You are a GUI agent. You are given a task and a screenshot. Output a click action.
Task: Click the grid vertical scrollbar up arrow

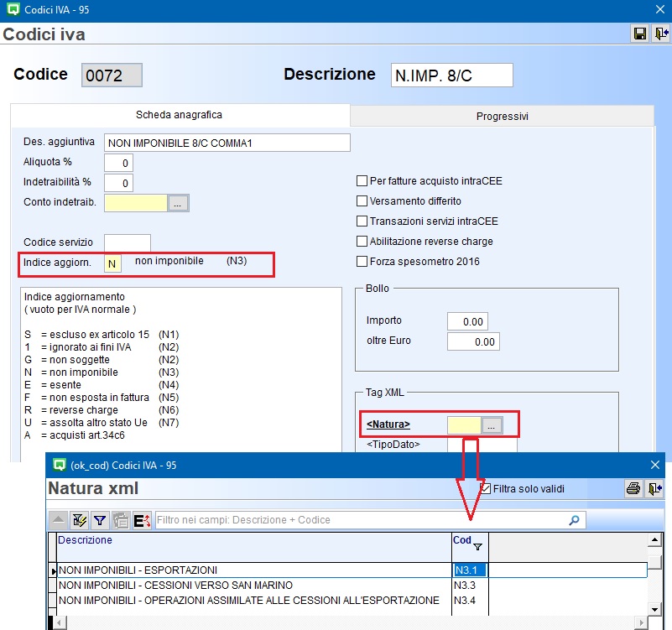[654, 539]
